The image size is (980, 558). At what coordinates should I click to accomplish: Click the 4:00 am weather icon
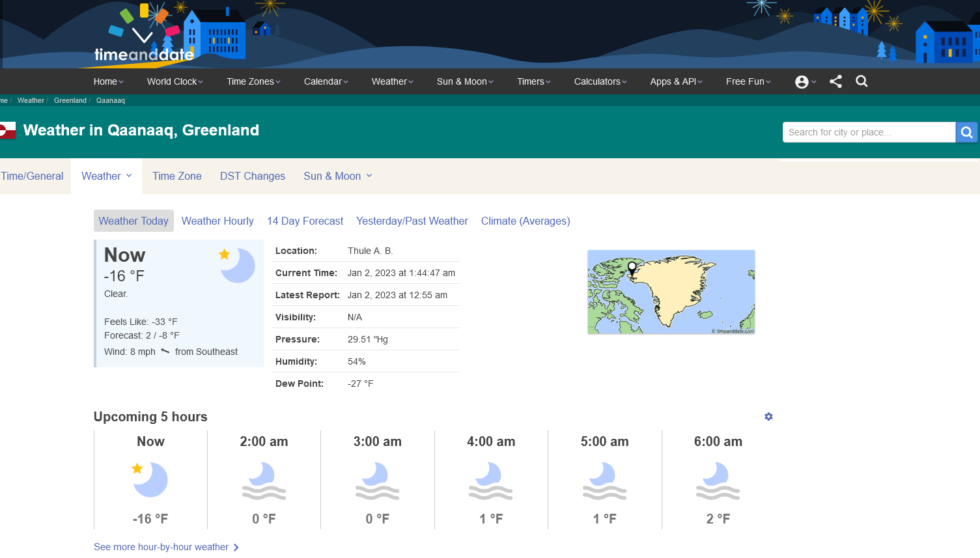(x=491, y=481)
